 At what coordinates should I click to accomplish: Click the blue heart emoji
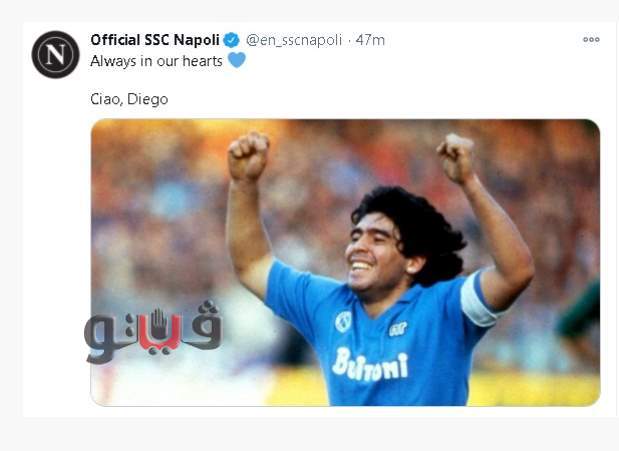[237, 60]
